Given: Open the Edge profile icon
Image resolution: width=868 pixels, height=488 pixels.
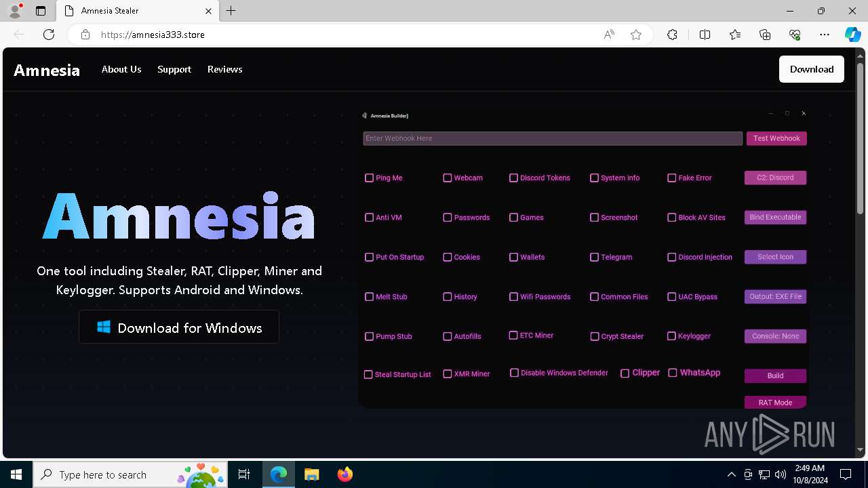Looking at the screenshot, I should pyautogui.click(x=15, y=11).
